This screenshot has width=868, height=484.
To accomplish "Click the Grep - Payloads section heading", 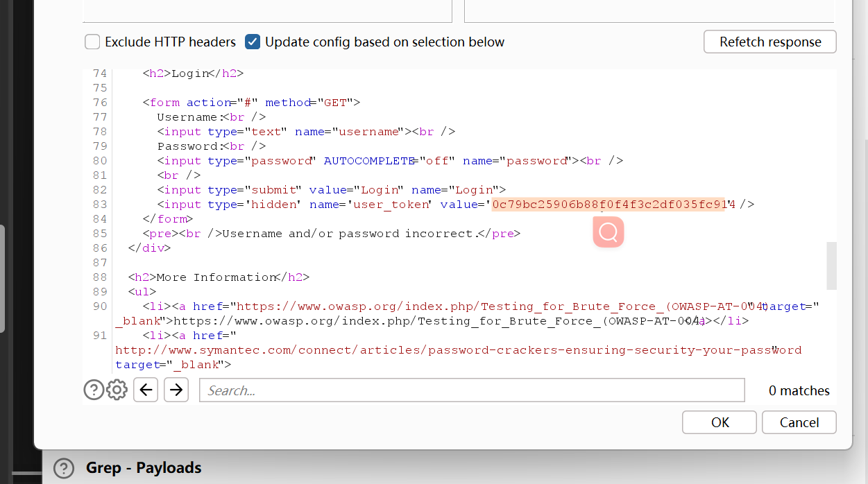I will coord(144,468).
